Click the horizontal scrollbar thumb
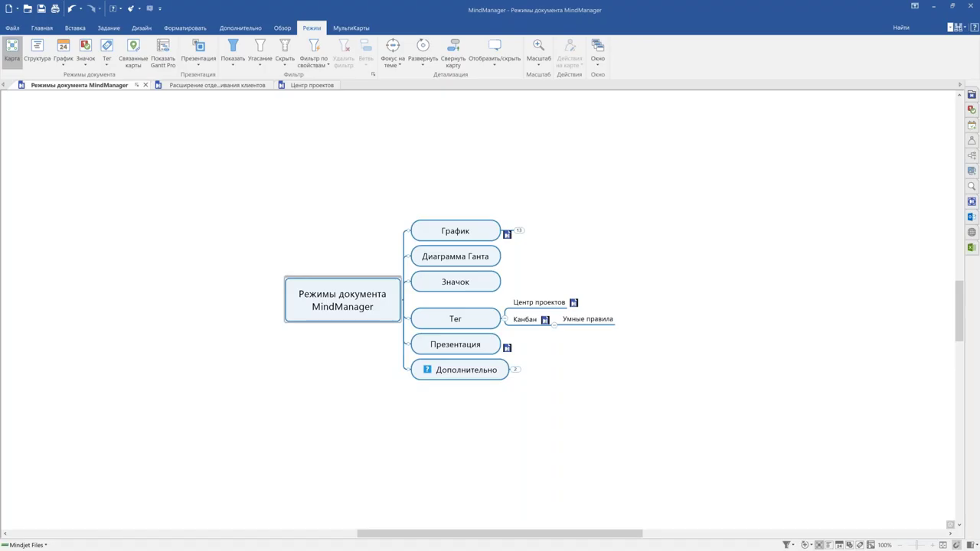 [x=500, y=533]
